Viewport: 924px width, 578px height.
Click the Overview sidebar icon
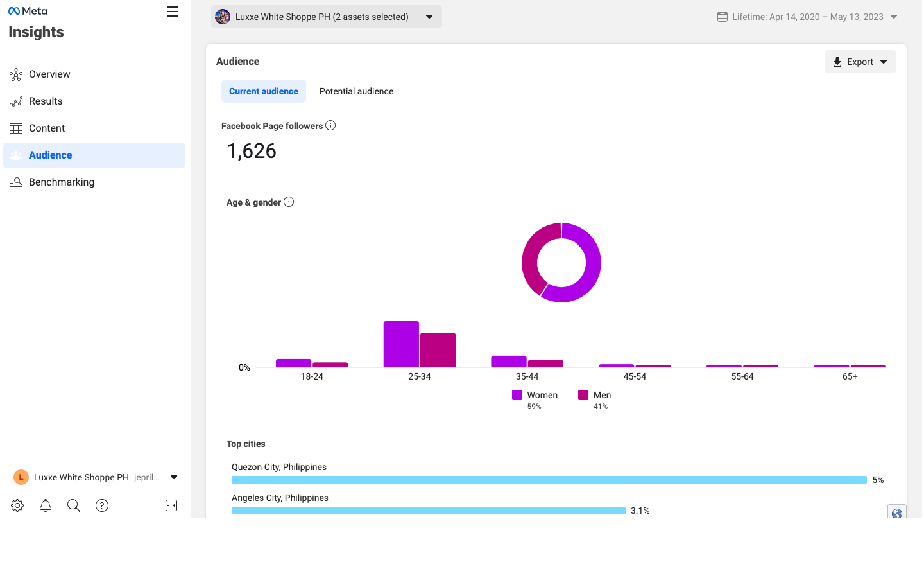pyautogui.click(x=16, y=74)
